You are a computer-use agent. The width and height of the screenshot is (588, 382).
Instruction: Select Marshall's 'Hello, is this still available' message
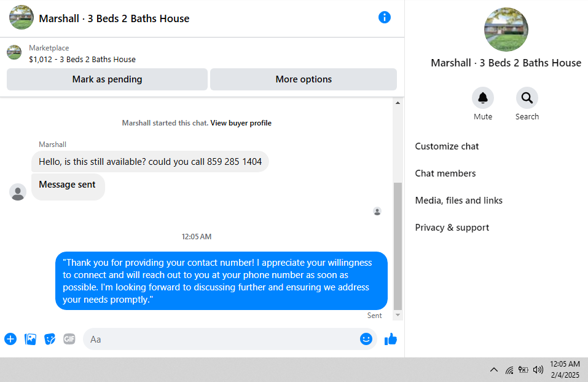coord(150,162)
